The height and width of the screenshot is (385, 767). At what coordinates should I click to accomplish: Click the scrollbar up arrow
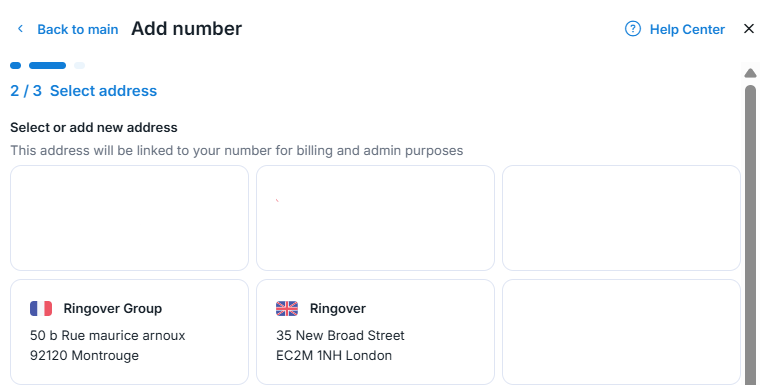[750, 73]
